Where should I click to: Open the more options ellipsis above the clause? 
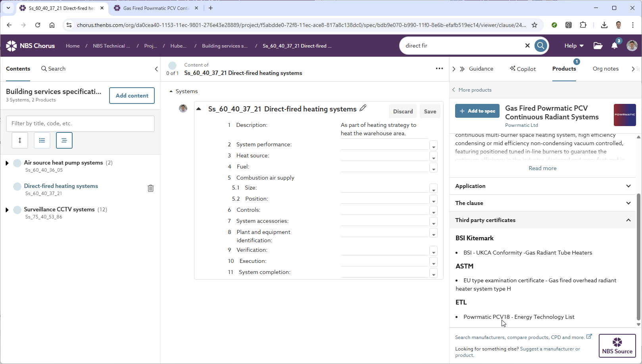tap(439, 68)
